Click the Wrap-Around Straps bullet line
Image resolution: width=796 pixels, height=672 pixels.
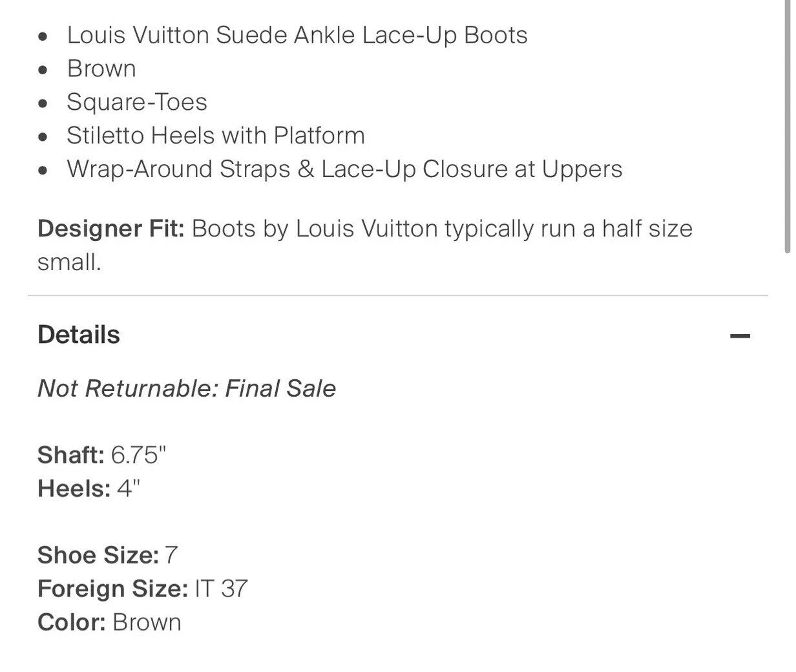click(x=344, y=169)
